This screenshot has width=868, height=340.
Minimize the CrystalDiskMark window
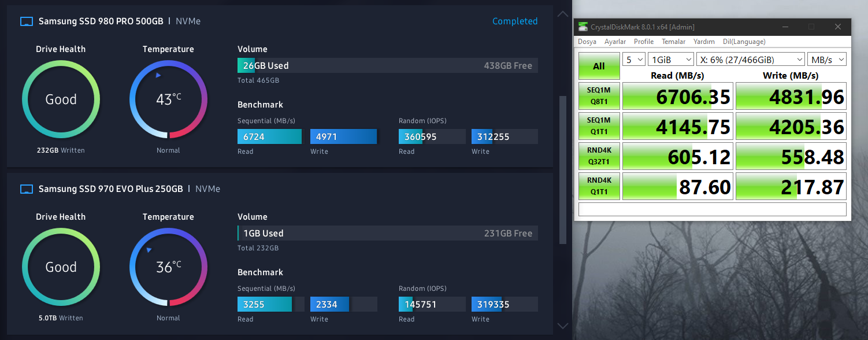(785, 27)
